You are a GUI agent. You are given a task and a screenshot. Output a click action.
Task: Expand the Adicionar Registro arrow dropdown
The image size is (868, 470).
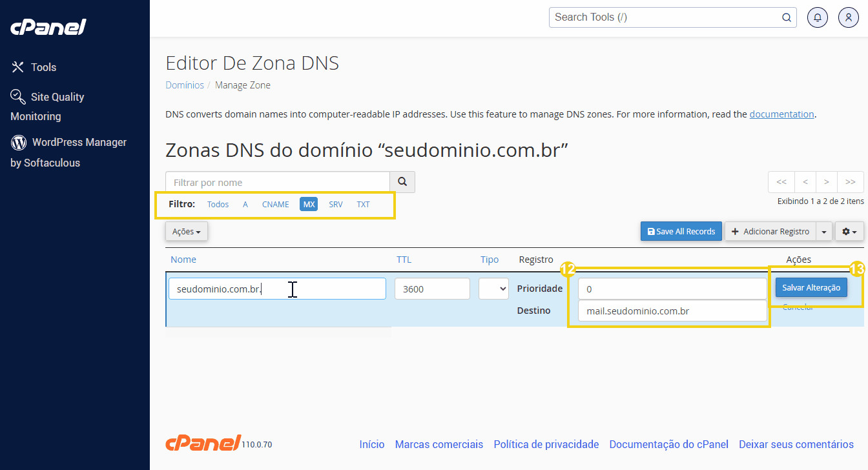pyautogui.click(x=824, y=231)
